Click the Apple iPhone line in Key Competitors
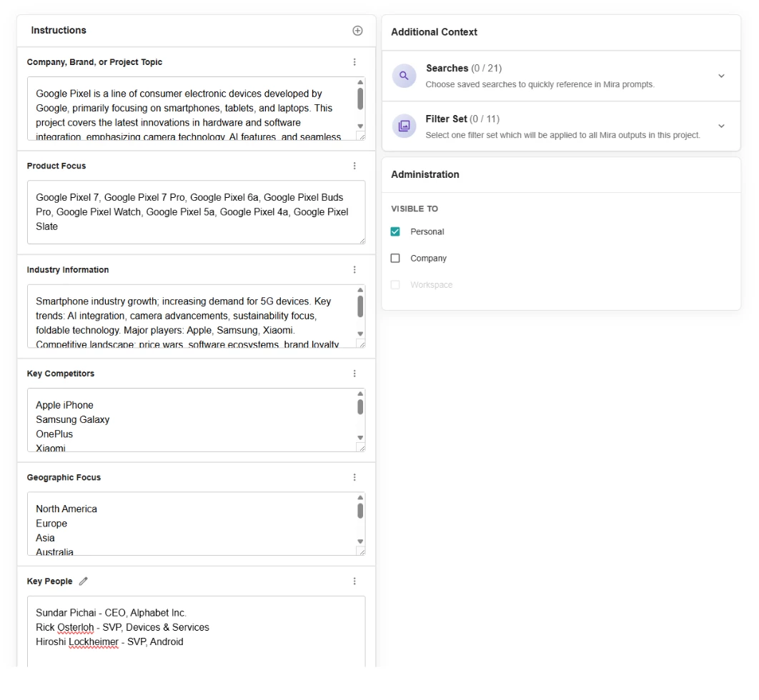Image resolution: width=759 pixels, height=700 pixels. pos(64,405)
